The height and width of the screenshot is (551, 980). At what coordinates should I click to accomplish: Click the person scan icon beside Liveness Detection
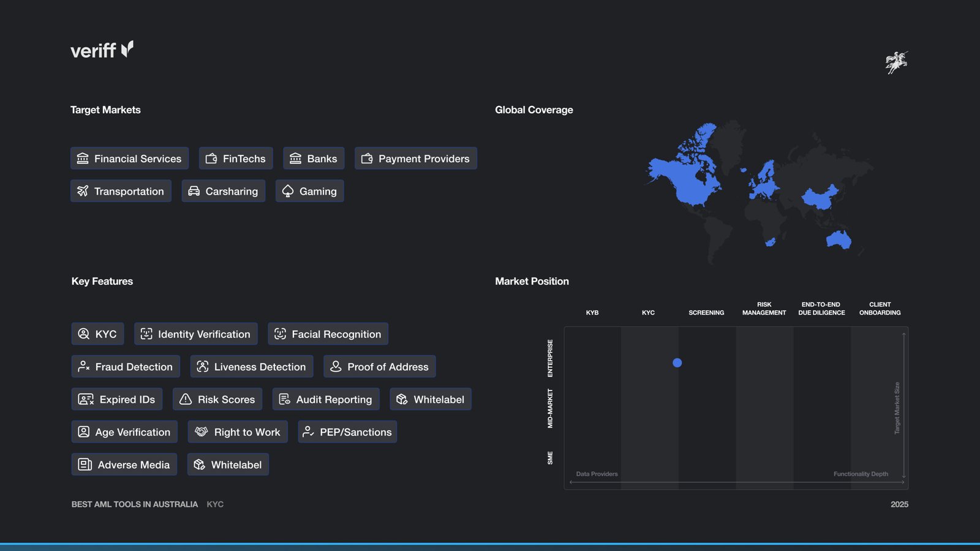tap(203, 366)
